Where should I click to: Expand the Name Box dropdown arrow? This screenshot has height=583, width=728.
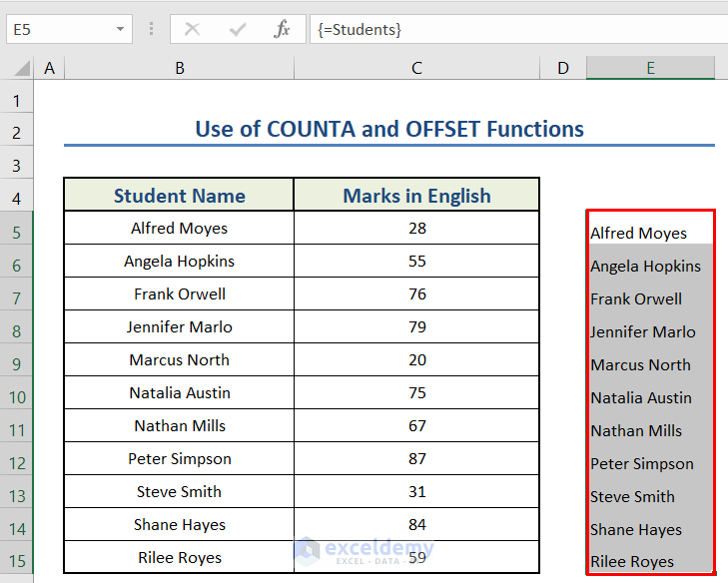pyautogui.click(x=120, y=30)
